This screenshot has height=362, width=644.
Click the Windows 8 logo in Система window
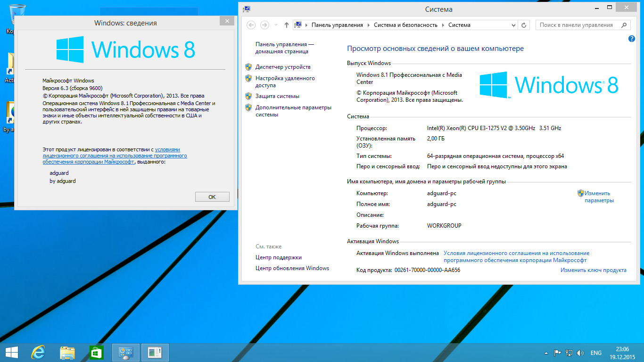pos(549,85)
